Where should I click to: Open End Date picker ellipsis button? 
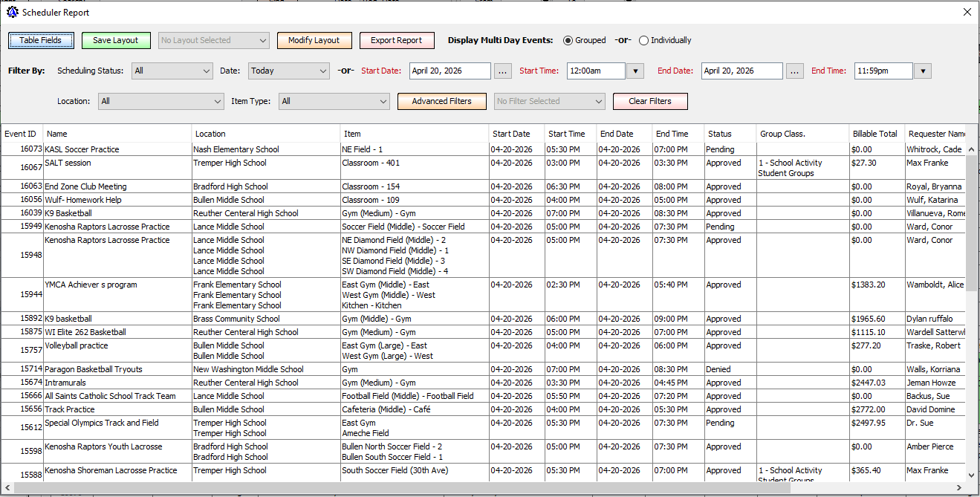pyautogui.click(x=795, y=71)
